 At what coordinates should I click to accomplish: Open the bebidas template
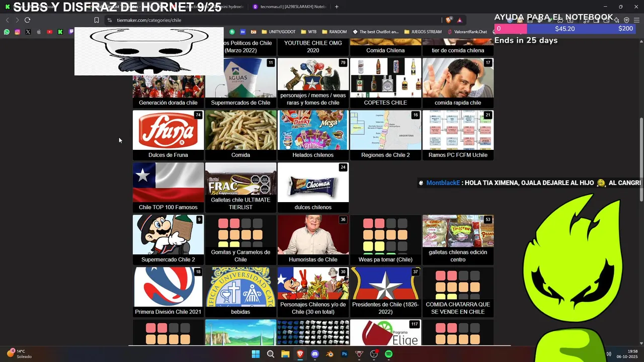point(240,292)
